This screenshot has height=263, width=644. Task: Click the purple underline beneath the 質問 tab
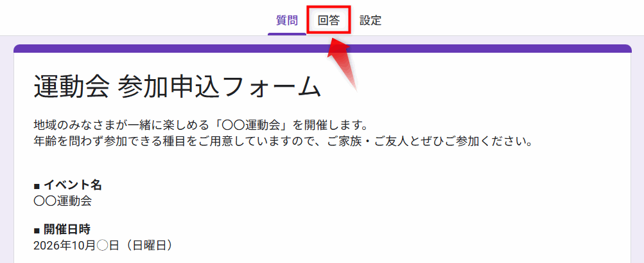pos(287,33)
